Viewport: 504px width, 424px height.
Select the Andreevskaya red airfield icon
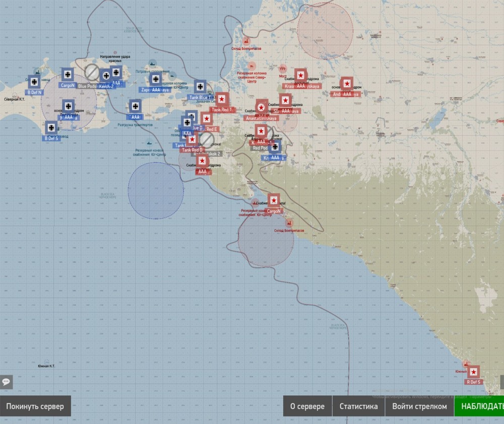pyautogui.click(x=347, y=84)
